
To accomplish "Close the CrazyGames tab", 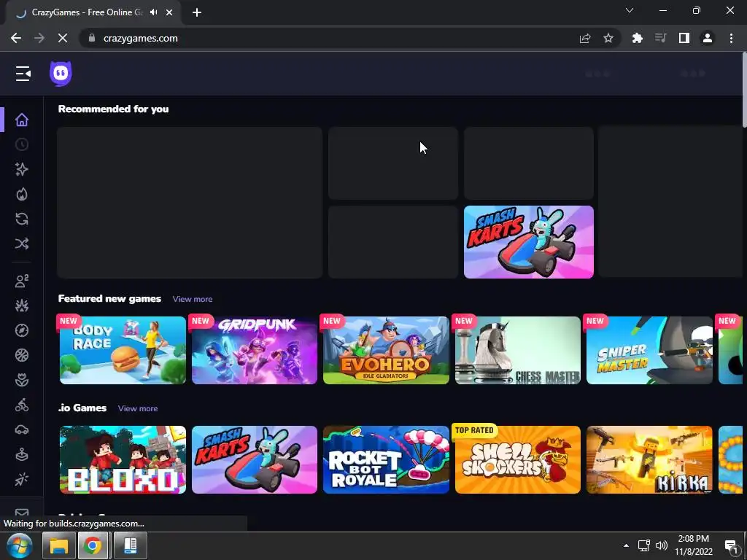I will click(x=169, y=13).
